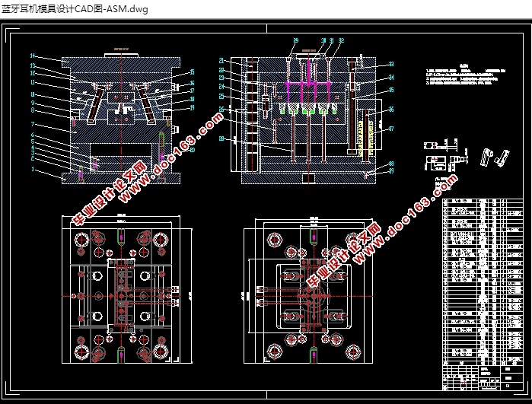The image size is (532, 404).
Task: Select part balloon number 1 at lower left
Action: (33, 169)
